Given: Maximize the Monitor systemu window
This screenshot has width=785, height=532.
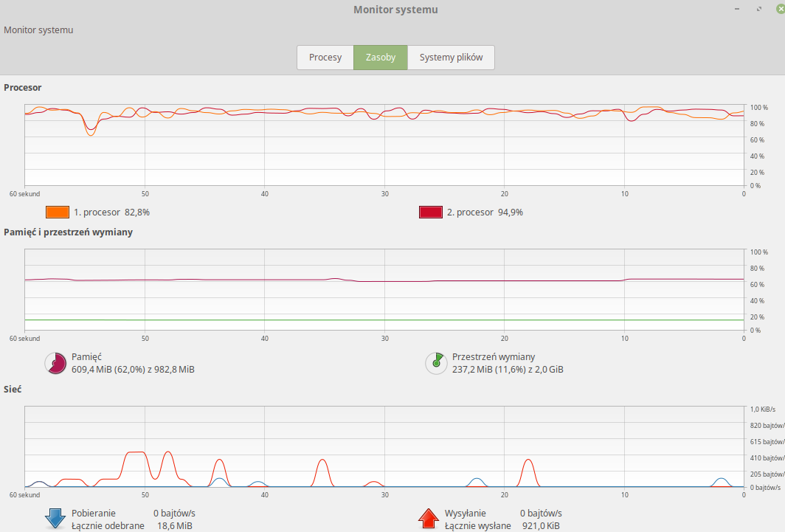Looking at the screenshot, I should [x=758, y=10].
